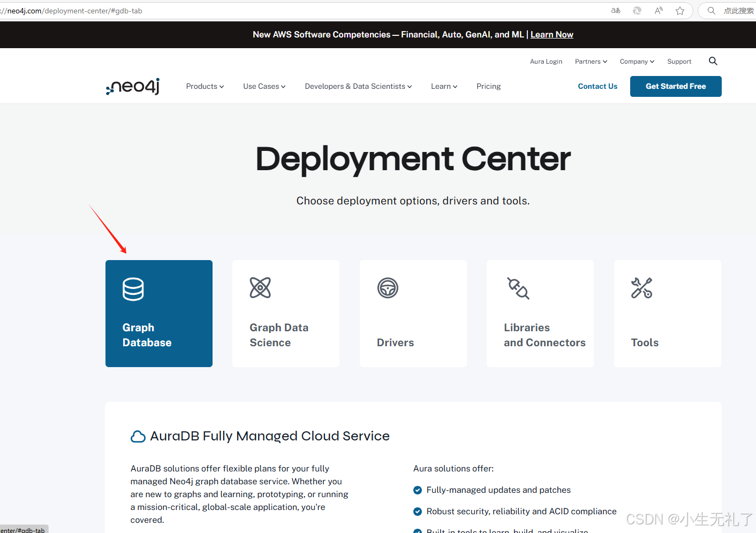Open the Aura Login link

point(546,62)
